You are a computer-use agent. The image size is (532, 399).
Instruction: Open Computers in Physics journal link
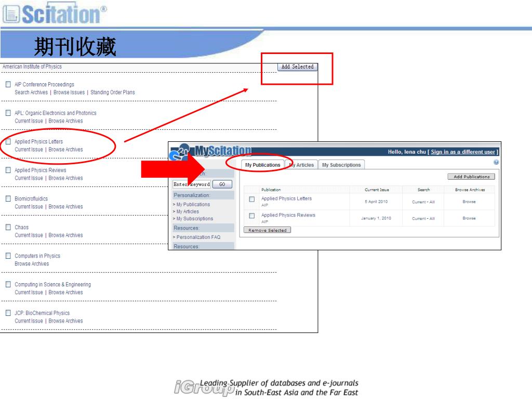(x=37, y=256)
